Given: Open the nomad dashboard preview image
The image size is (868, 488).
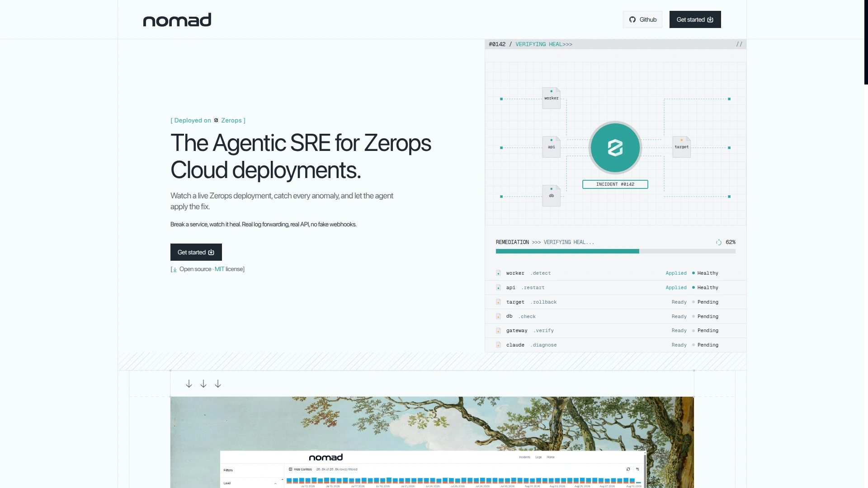Looking at the screenshot, I should [433, 469].
